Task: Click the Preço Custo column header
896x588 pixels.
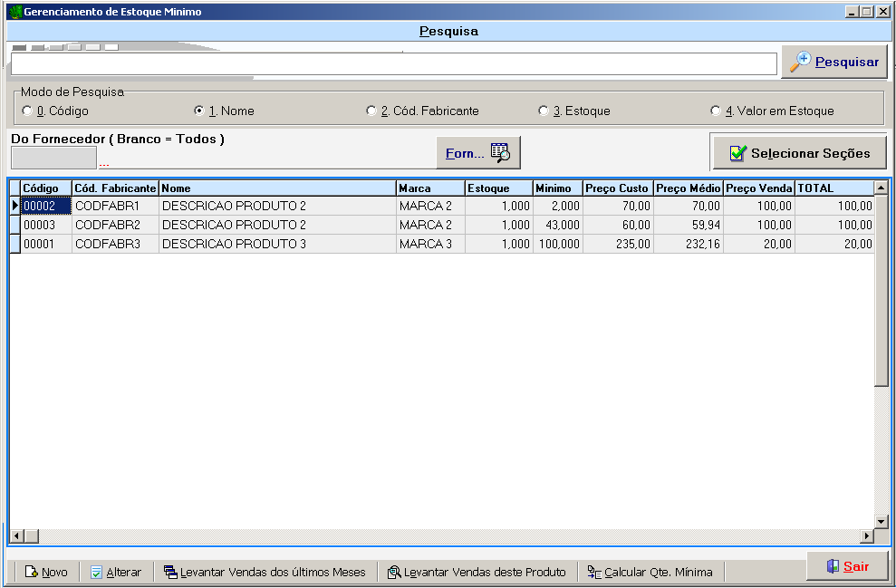Action: click(617, 188)
